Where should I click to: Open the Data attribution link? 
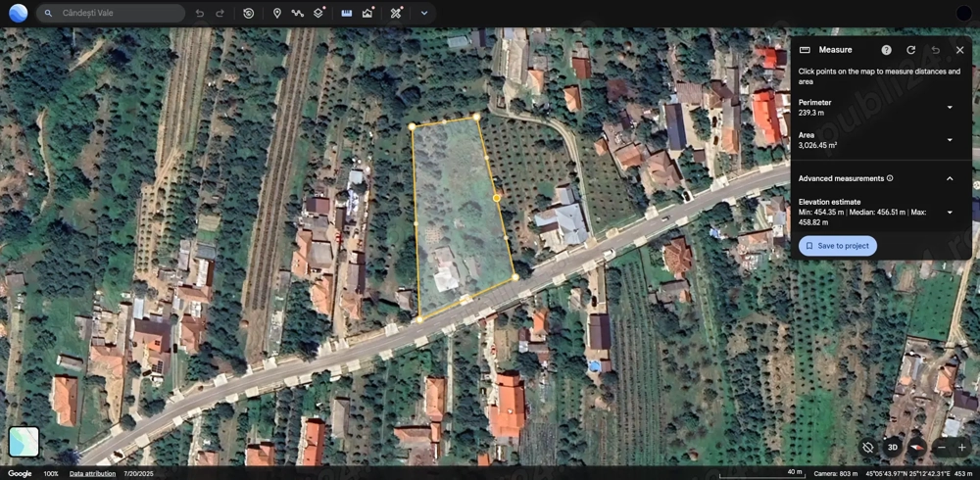92,473
